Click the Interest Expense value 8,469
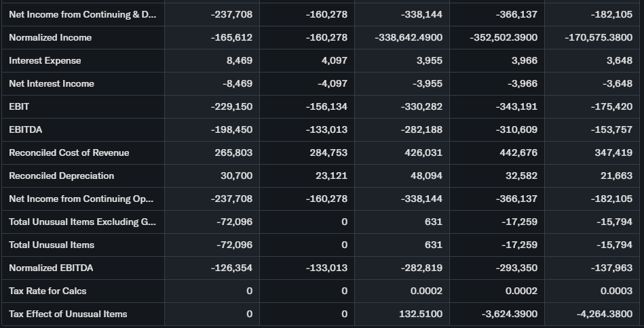The image size is (644, 328). pyautogui.click(x=239, y=60)
